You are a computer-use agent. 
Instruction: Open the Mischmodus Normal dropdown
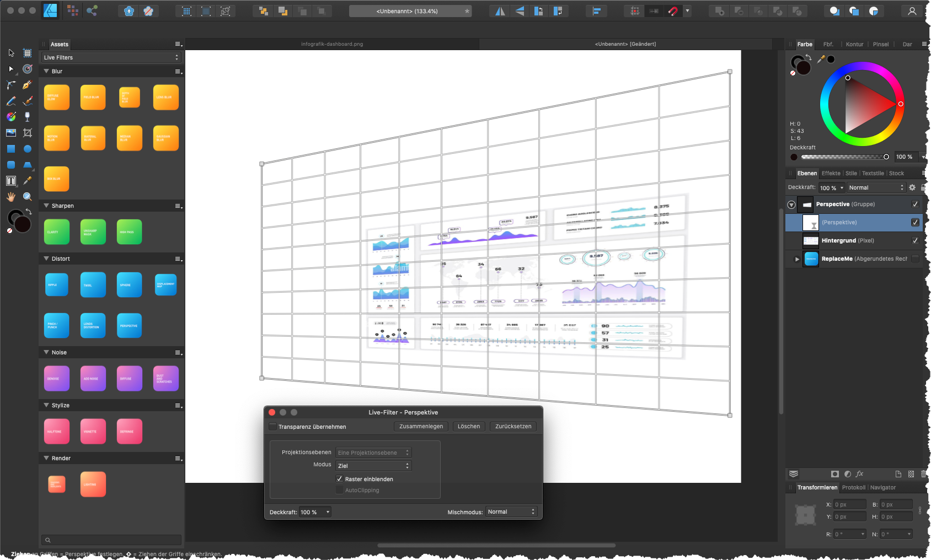(511, 511)
